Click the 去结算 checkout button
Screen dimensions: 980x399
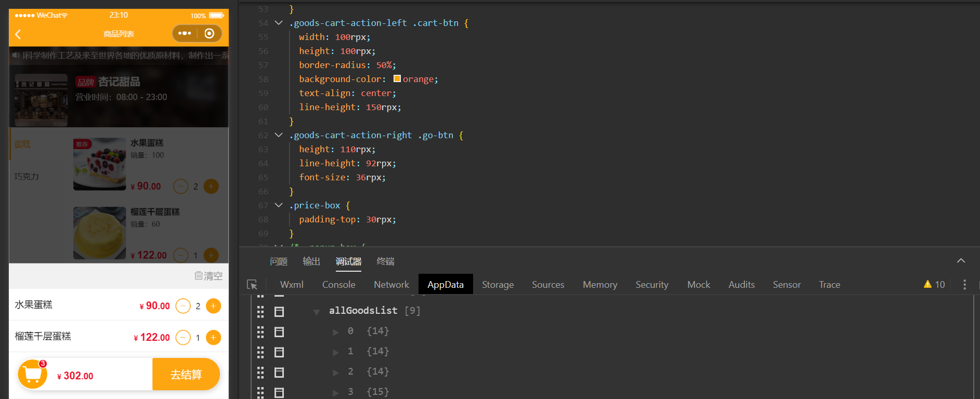(x=186, y=375)
